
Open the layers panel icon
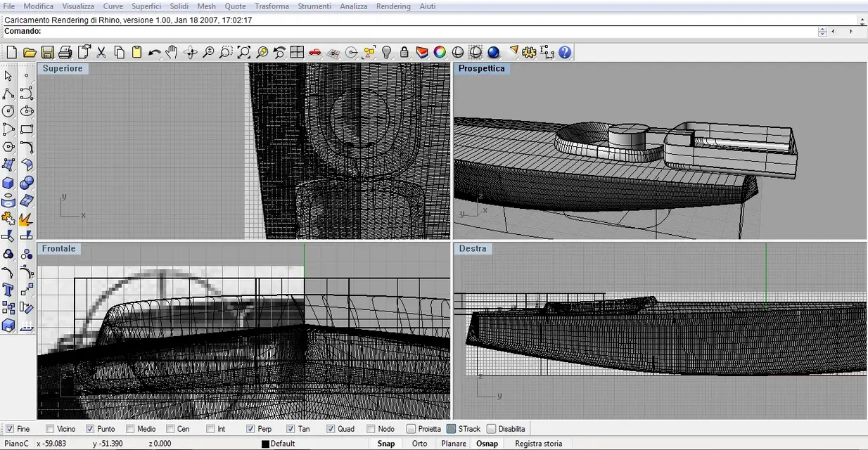click(422, 52)
